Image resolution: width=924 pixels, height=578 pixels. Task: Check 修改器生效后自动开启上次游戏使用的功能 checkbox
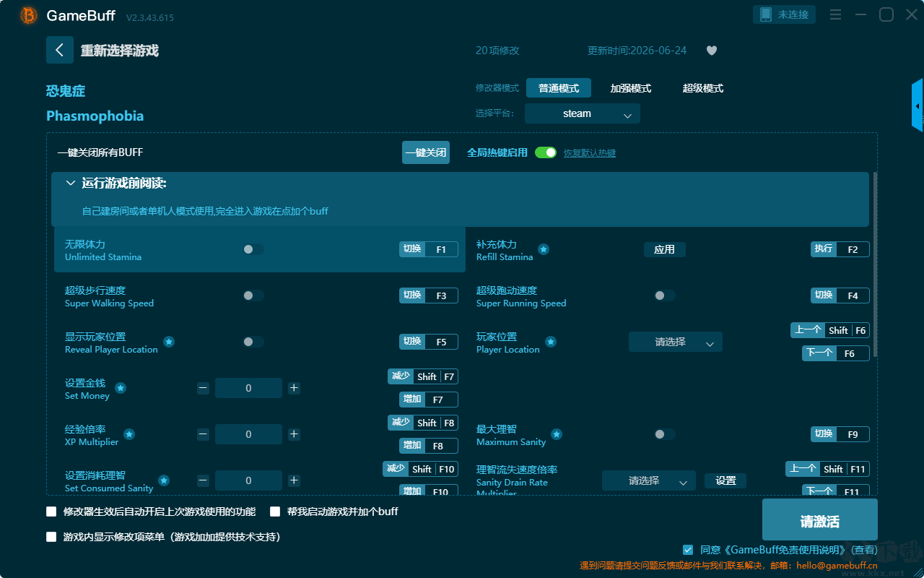tap(51, 512)
